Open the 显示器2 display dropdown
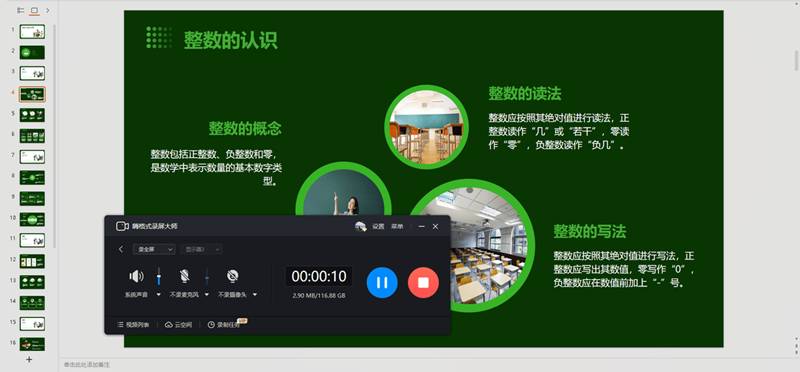This screenshot has height=372, width=800. tap(201, 249)
